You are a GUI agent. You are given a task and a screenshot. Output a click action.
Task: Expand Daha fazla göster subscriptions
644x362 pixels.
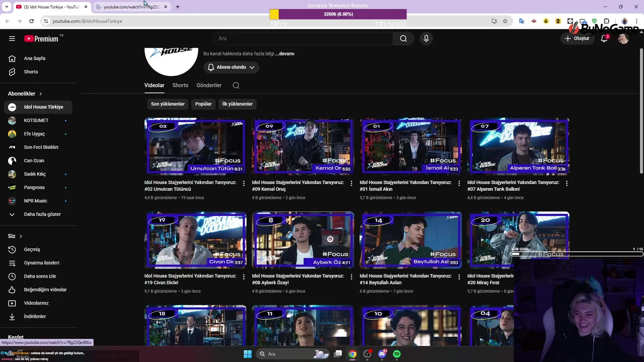(x=38, y=214)
